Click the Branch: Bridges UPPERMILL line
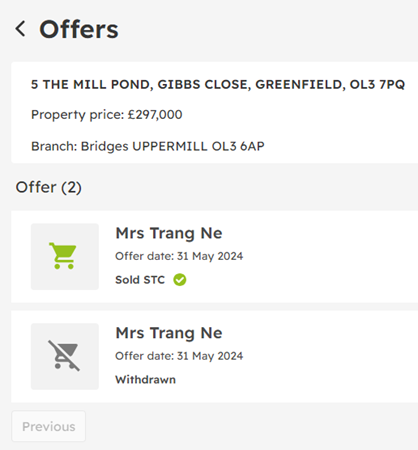The height and width of the screenshot is (450, 418). pos(148,146)
